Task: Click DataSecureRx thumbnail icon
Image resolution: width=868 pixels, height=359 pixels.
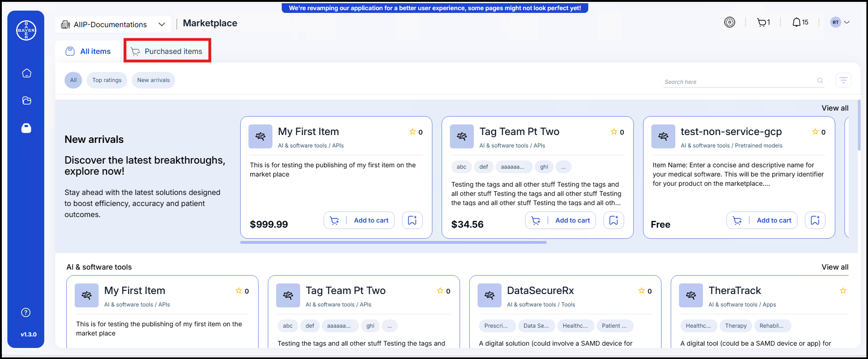Action: pyautogui.click(x=490, y=295)
